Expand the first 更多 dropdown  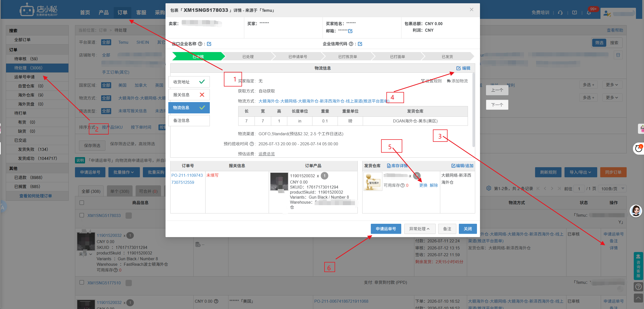point(612,85)
